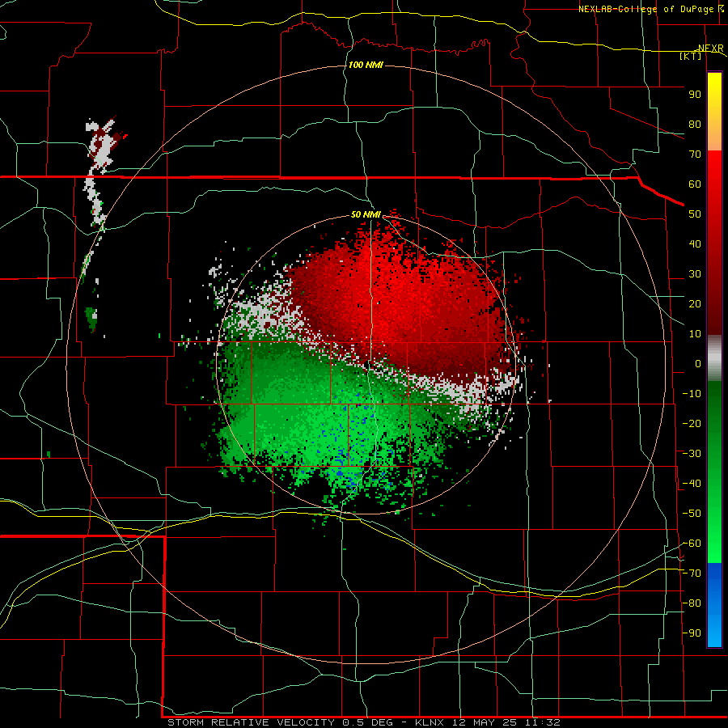Click the -20 scale value
The width and height of the screenshot is (728, 728).
pyautogui.click(x=692, y=423)
